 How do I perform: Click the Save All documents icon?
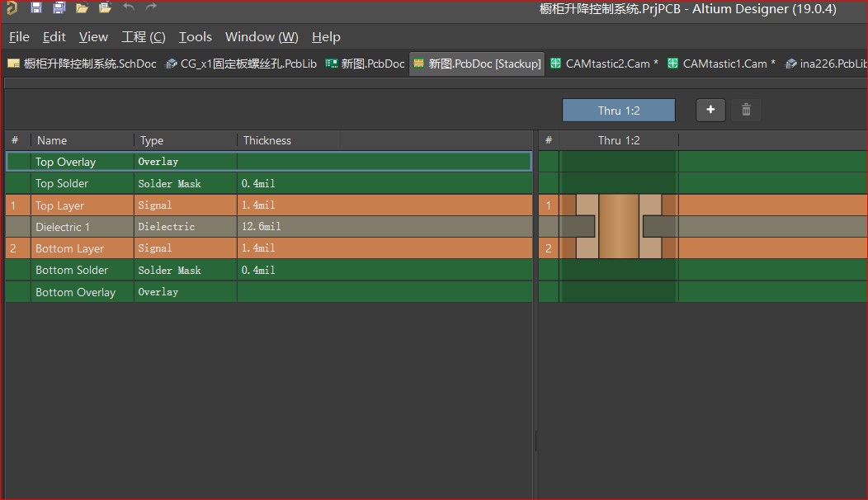pos(59,7)
